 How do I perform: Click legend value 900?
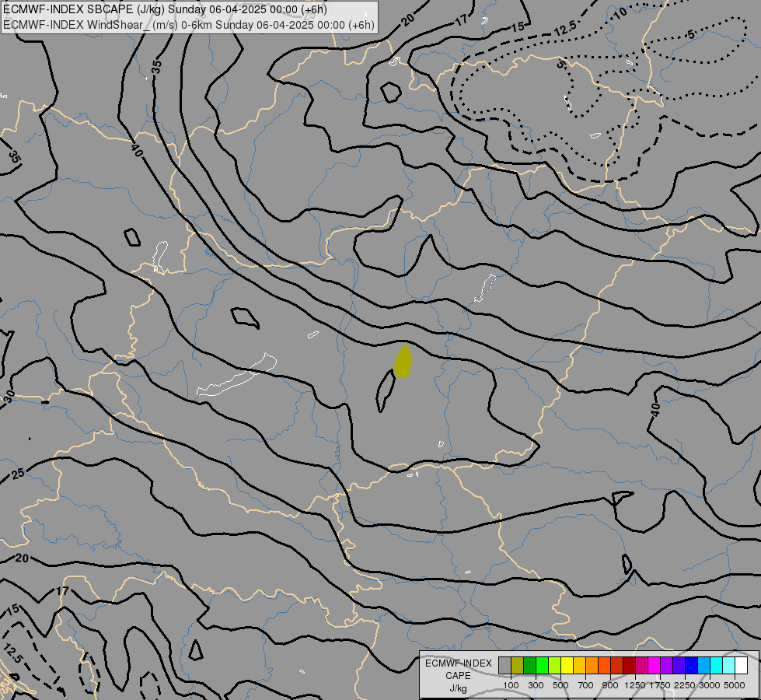(610, 685)
